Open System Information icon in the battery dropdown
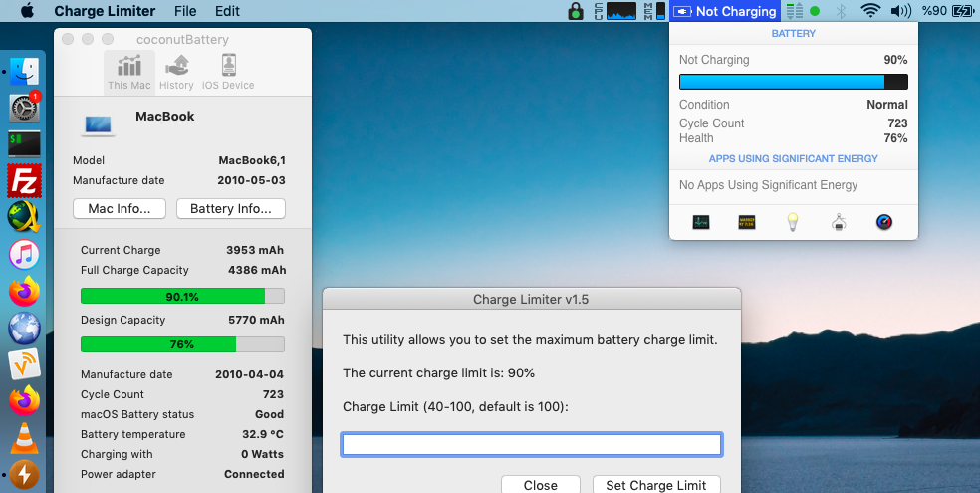Viewport: 980px width, 493px height. tap(839, 222)
